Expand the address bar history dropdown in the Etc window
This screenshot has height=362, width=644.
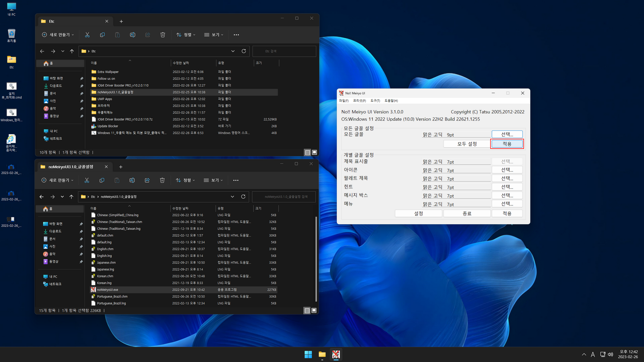point(233,51)
